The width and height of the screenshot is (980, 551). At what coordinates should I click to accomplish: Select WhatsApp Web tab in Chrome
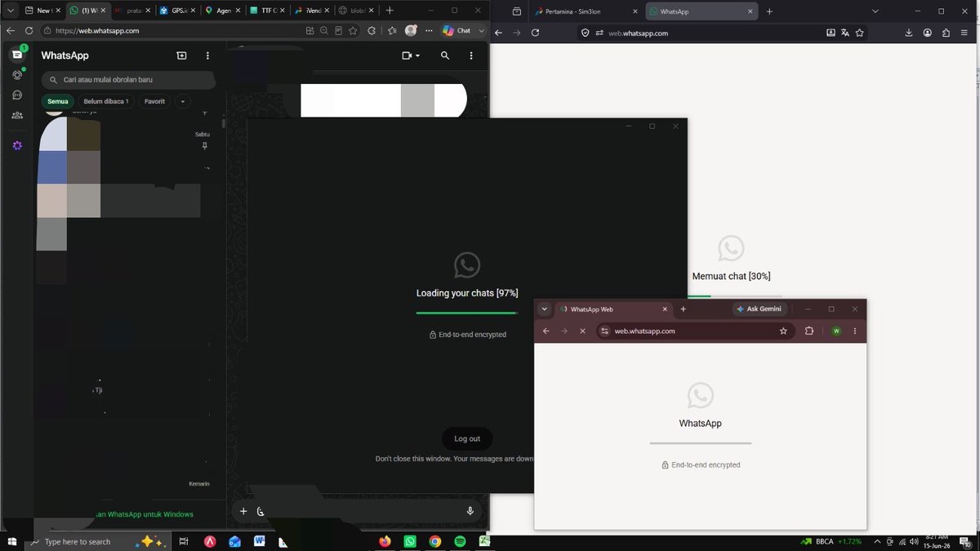614,309
